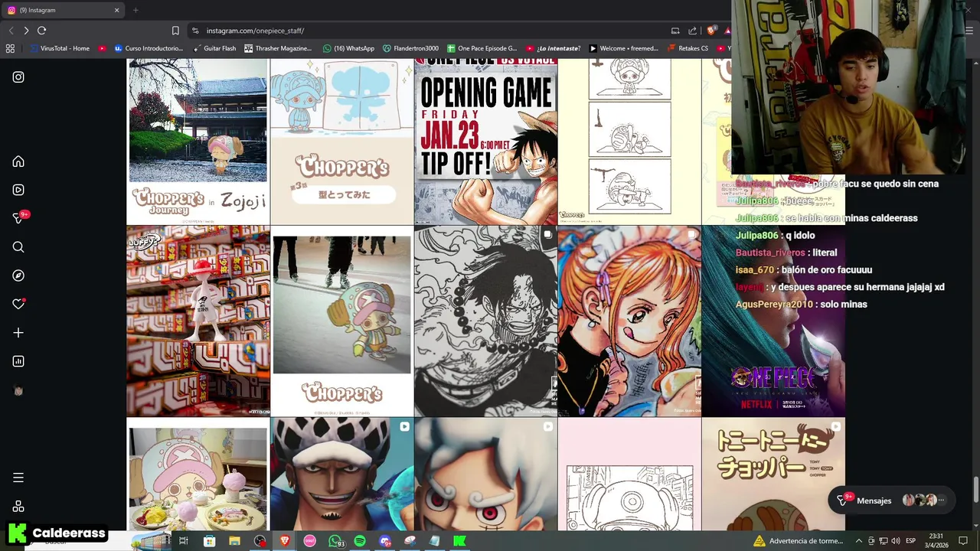
Task: Open the More hamburger menu in the sidebar
Action: coord(18,478)
